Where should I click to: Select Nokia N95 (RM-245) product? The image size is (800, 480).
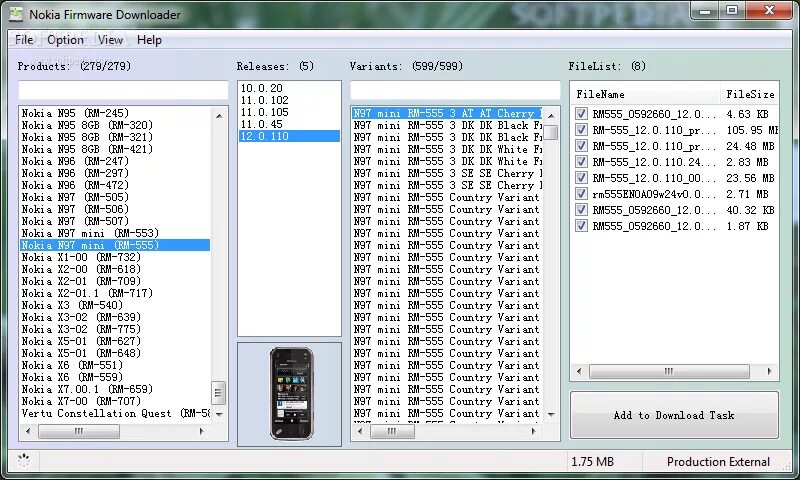coord(115,113)
